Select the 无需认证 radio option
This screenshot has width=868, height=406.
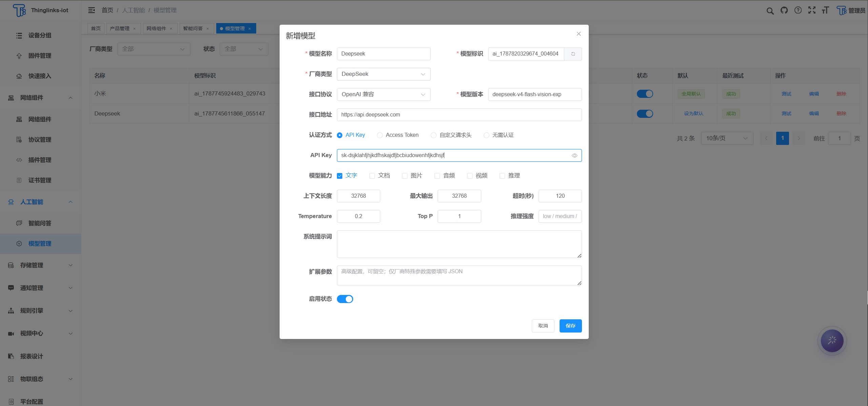[486, 135]
